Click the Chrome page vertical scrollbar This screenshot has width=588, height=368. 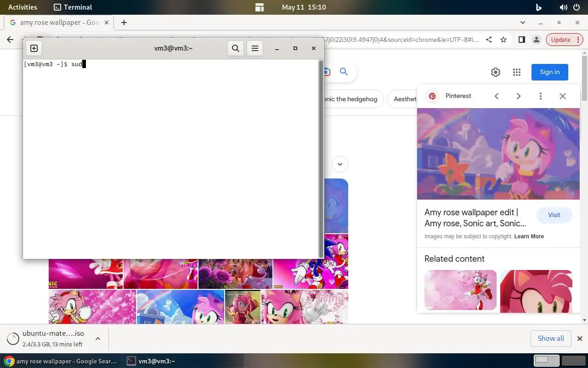pos(584,78)
